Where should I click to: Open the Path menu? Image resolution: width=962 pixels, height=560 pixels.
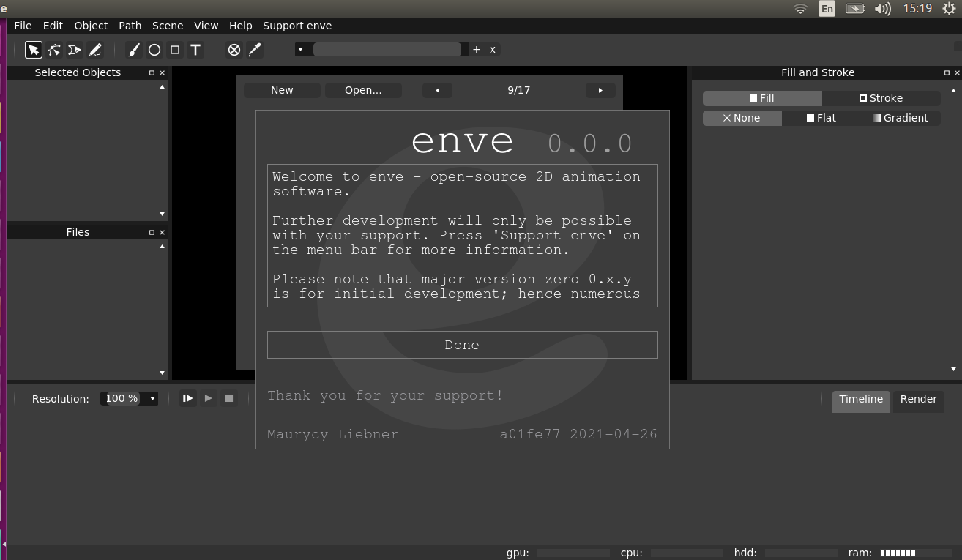click(x=130, y=26)
